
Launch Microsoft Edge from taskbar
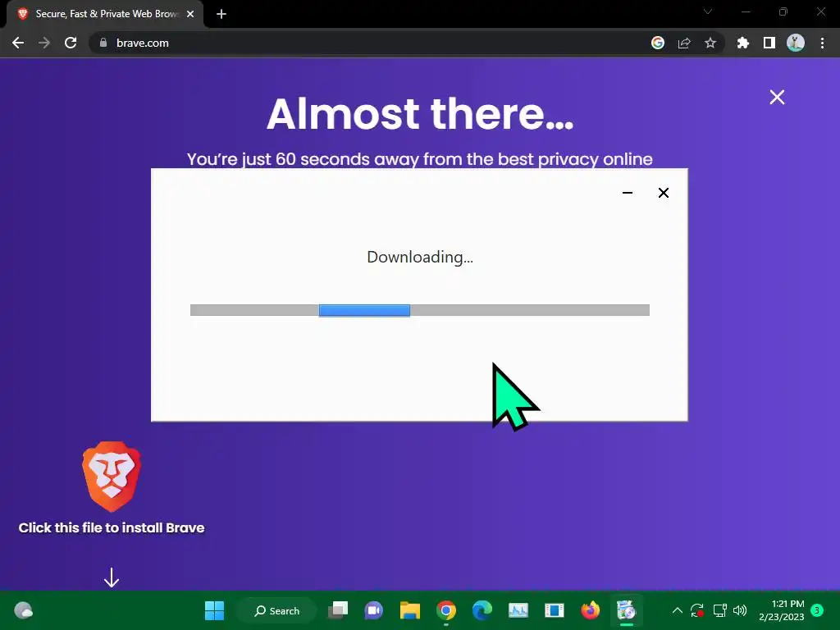coord(482,610)
